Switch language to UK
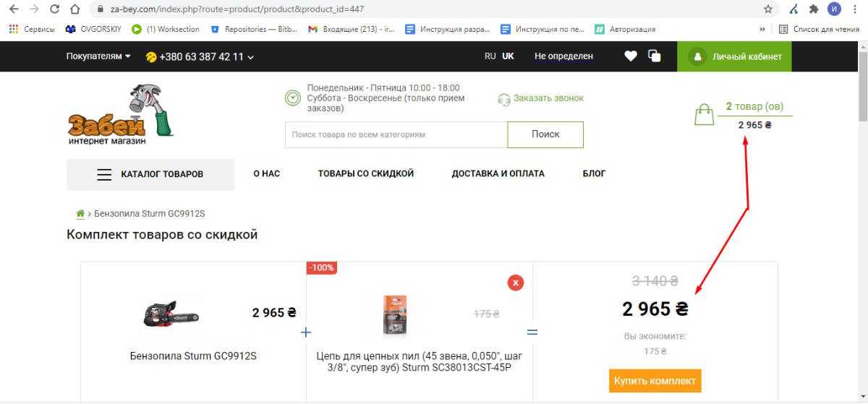 tap(508, 56)
